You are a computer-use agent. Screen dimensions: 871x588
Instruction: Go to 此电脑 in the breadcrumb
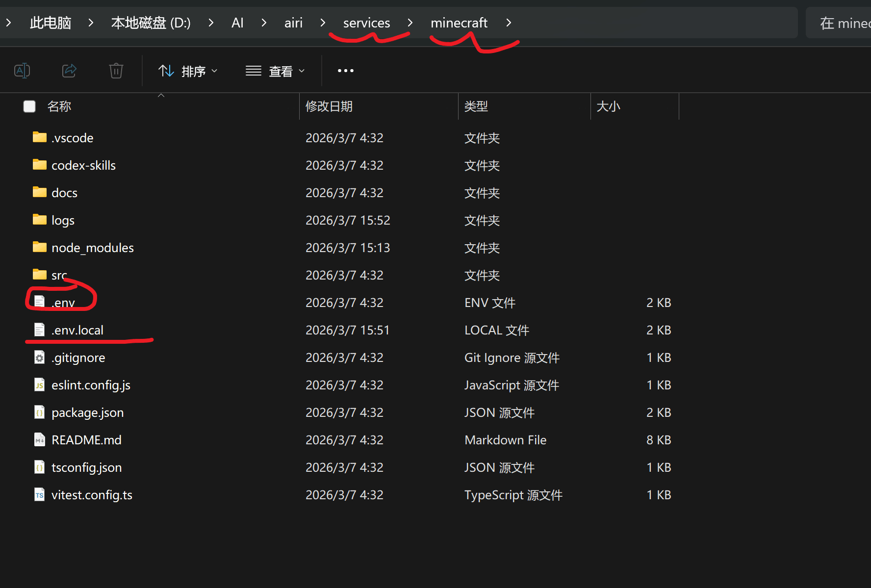pos(51,23)
